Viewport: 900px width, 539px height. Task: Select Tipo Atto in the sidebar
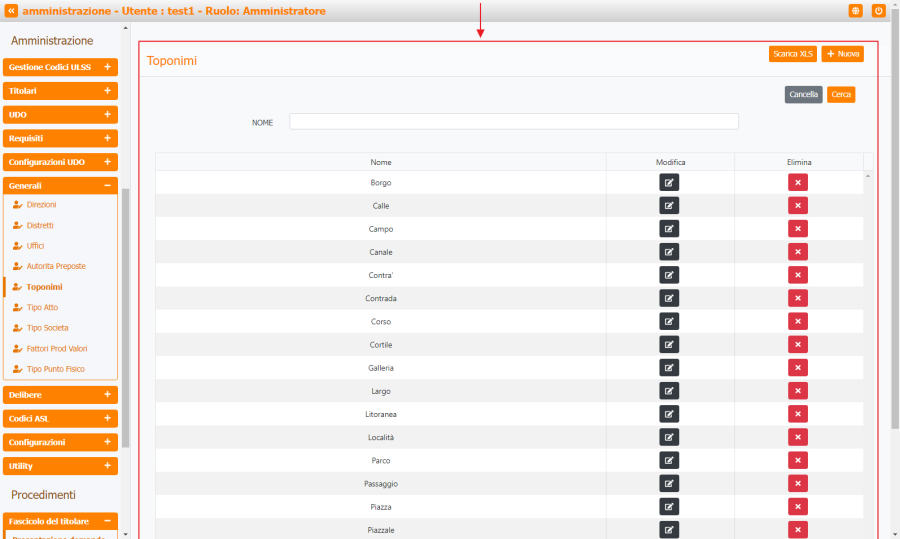click(42, 307)
